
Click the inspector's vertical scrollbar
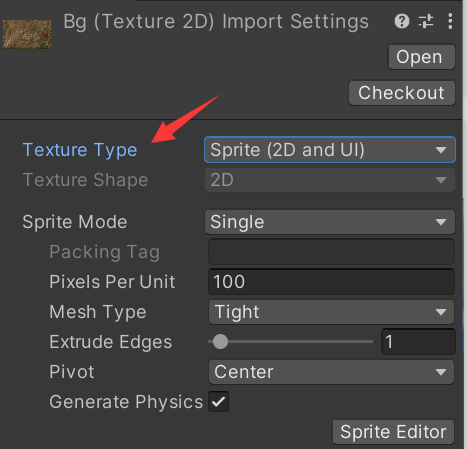(465, 224)
